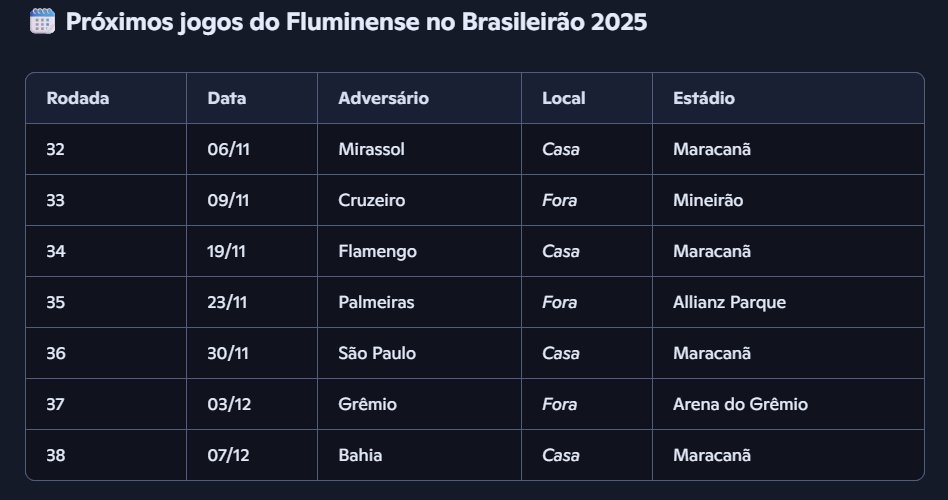Click the Data column header

pyautogui.click(x=227, y=98)
